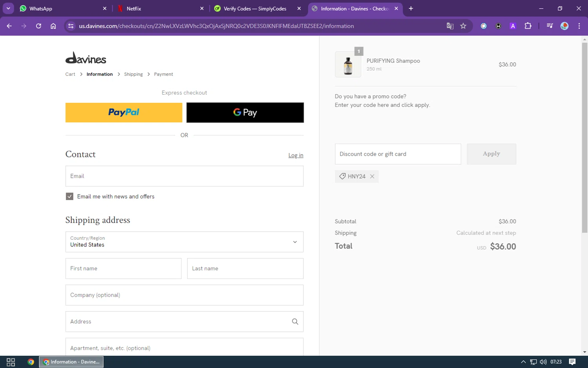The image size is (588, 368).
Task: Translate this page icon
Action: point(450,26)
